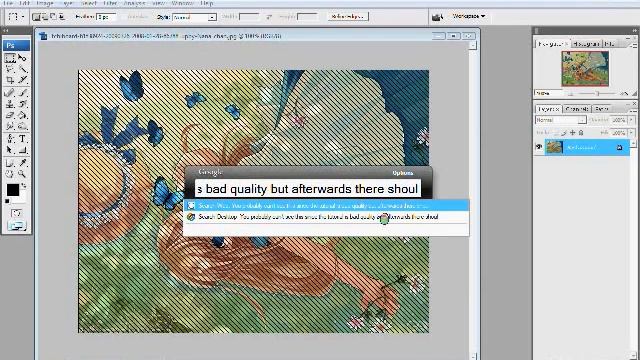The height and width of the screenshot is (360, 640).
Task: Click the Refine Edge button
Action: point(348,16)
